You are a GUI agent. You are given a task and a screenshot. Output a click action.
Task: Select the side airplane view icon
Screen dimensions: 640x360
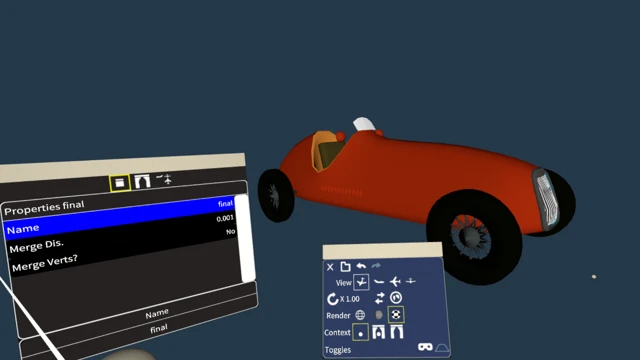(379, 282)
